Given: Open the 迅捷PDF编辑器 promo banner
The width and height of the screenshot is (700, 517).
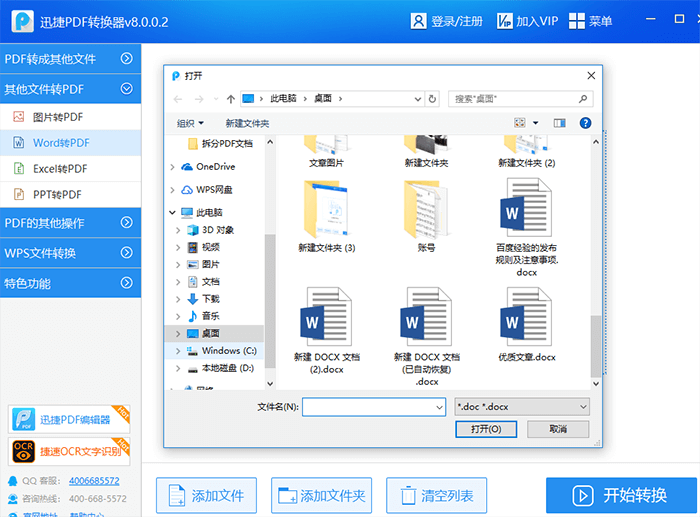Looking at the screenshot, I should [x=69, y=420].
